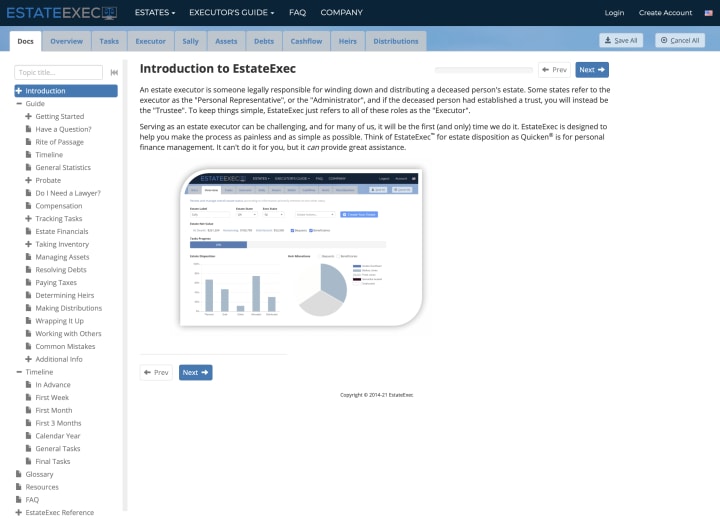Open the Timeline topic under Guide
The image size is (720, 519).
tap(49, 155)
